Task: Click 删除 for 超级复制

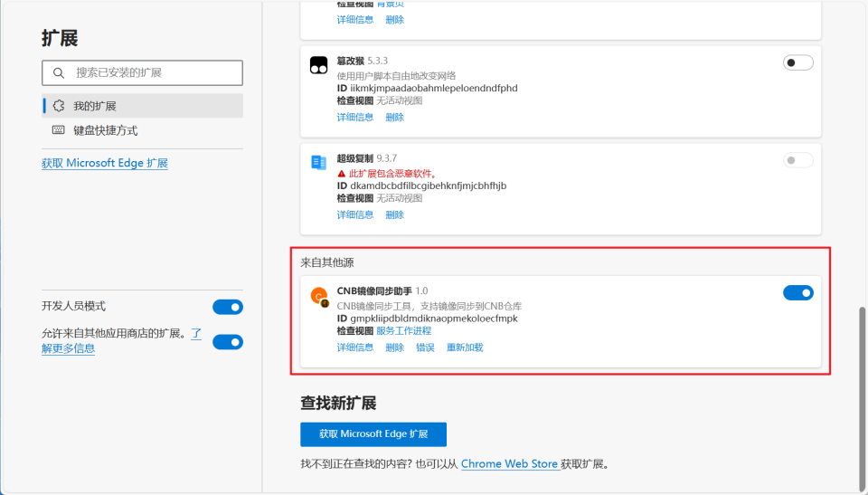Action: coord(395,214)
